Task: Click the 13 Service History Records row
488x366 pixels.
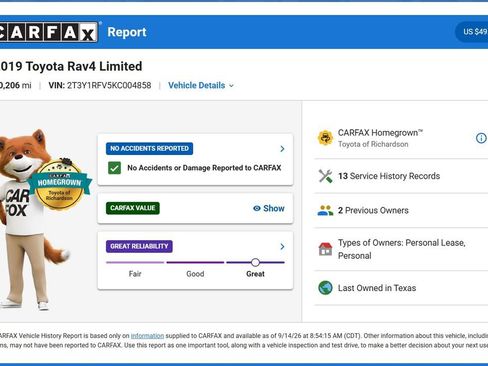Action: [x=401, y=176]
